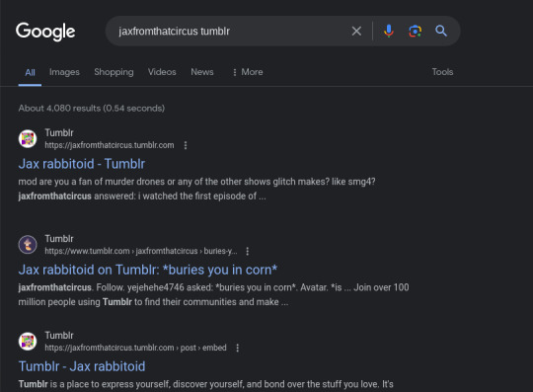Click the "Tumblr is a place to express yourself" snippet
Viewport: 533px width, 392px height.
(205, 384)
